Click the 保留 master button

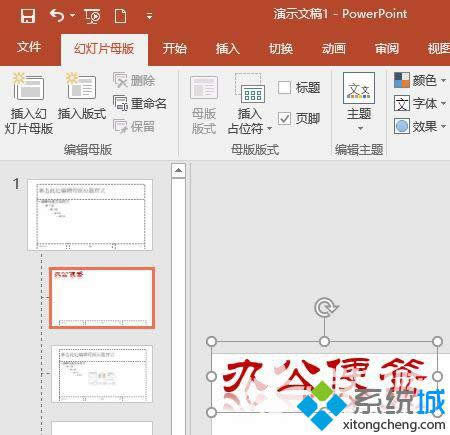click(134, 126)
